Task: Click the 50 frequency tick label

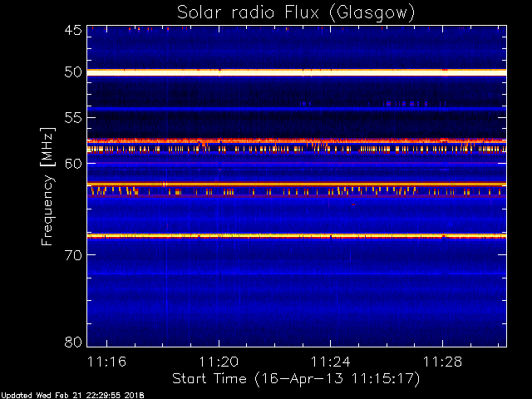Action: click(73, 72)
